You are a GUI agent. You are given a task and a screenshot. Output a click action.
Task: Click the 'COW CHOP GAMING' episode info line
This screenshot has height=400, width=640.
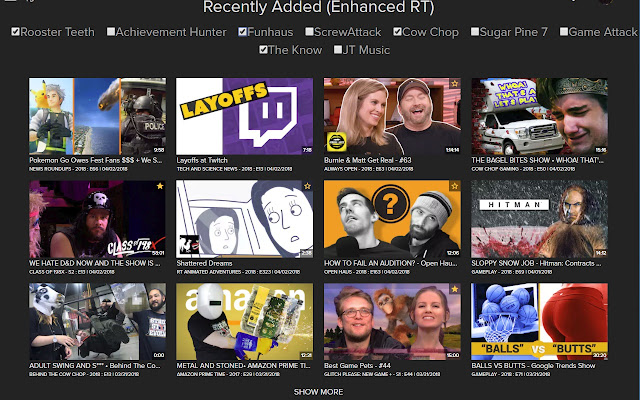(523, 169)
